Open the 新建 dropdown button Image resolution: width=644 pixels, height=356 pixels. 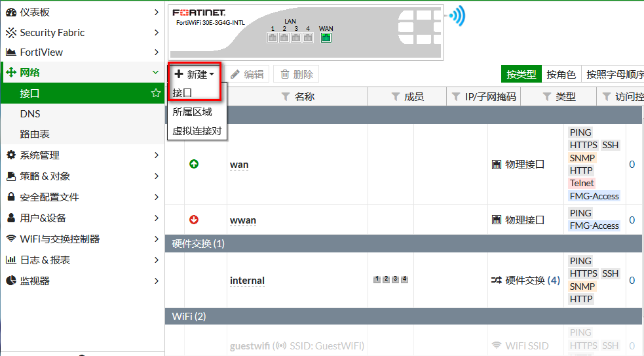[x=195, y=74]
